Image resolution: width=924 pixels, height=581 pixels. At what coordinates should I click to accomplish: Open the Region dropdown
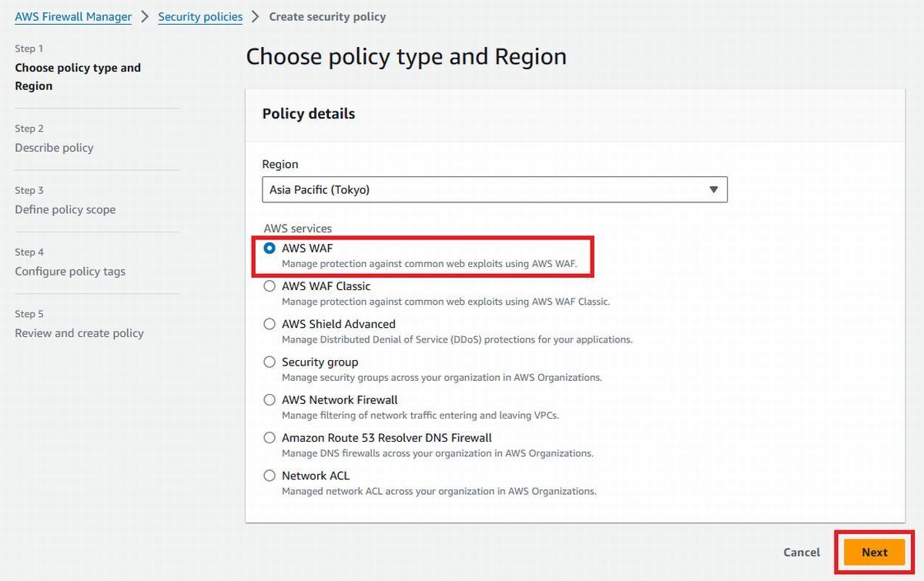(494, 189)
